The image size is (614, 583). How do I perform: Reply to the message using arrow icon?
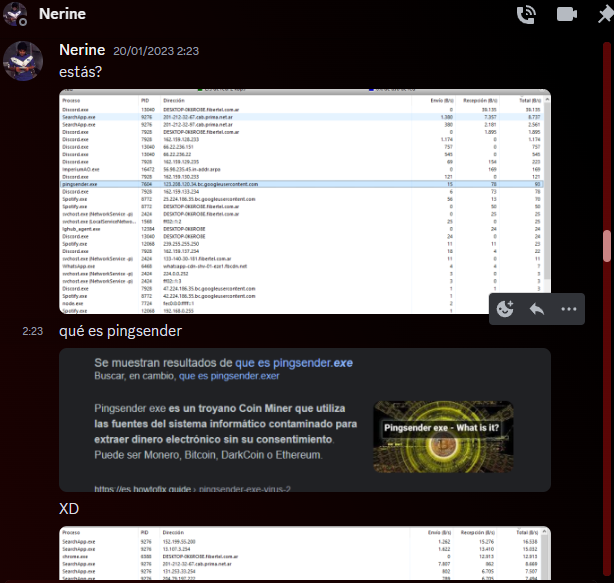coord(536,309)
